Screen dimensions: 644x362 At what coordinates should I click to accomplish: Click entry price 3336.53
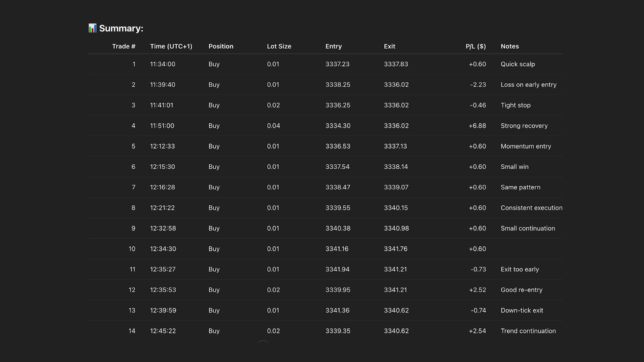click(x=338, y=146)
